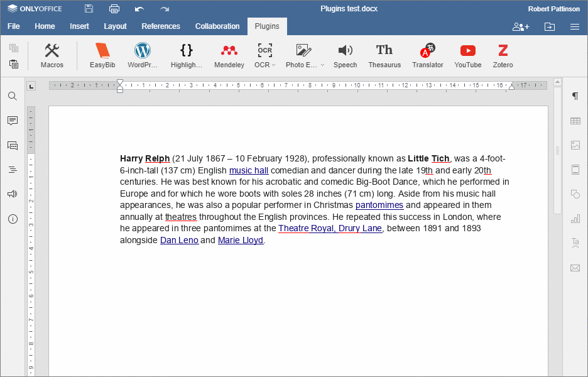Screen dimensions: 588x377
Task: Open Image settings in right sidebar
Action: (575, 145)
